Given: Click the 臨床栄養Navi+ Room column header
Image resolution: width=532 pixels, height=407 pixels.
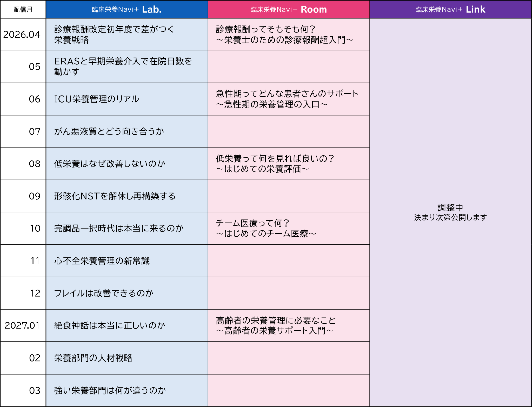Looking at the screenshot, I should pyautogui.click(x=289, y=9).
